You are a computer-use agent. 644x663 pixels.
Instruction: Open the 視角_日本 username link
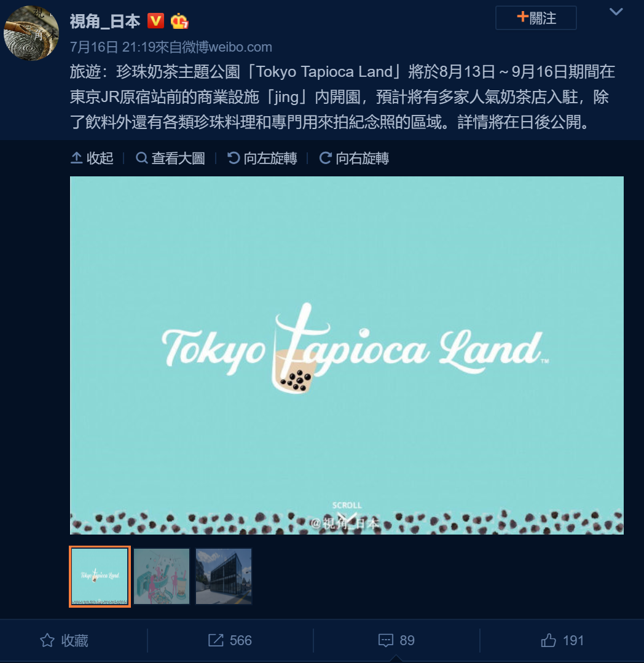[x=105, y=21]
